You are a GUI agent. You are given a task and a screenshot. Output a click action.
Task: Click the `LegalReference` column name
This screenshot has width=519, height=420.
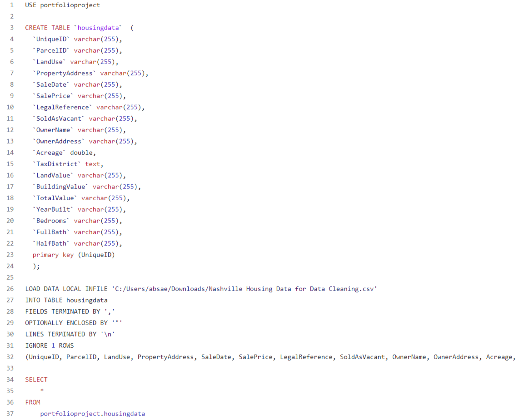[63, 107]
